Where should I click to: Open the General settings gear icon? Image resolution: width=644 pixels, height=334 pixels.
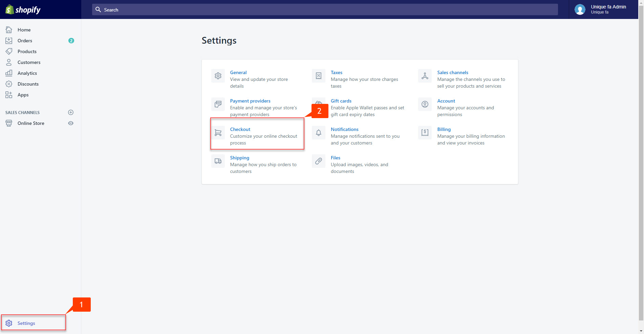click(218, 76)
